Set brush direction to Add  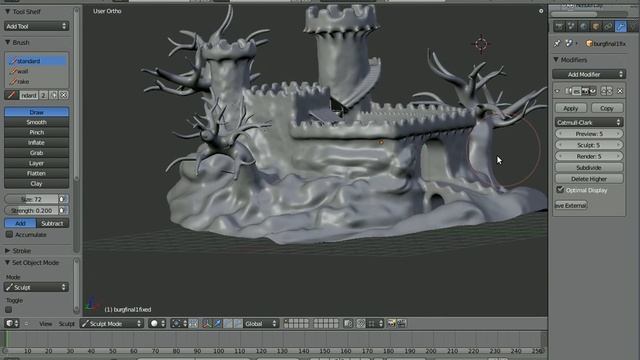(20, 223)
